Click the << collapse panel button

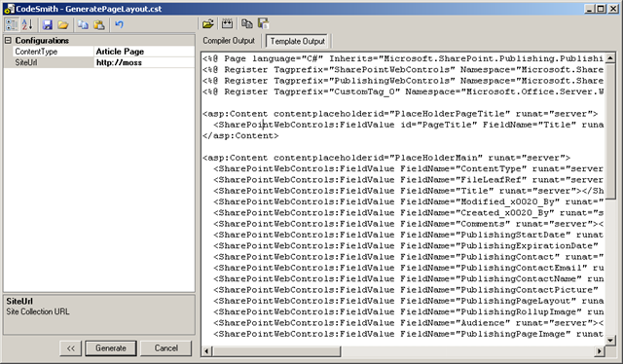click(71, 348)
